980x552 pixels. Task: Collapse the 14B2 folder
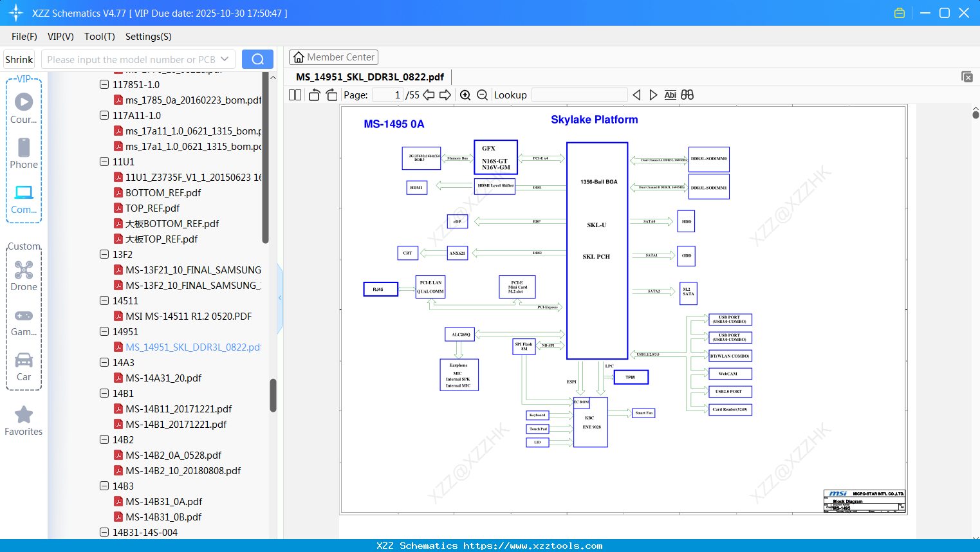point(104,439)
